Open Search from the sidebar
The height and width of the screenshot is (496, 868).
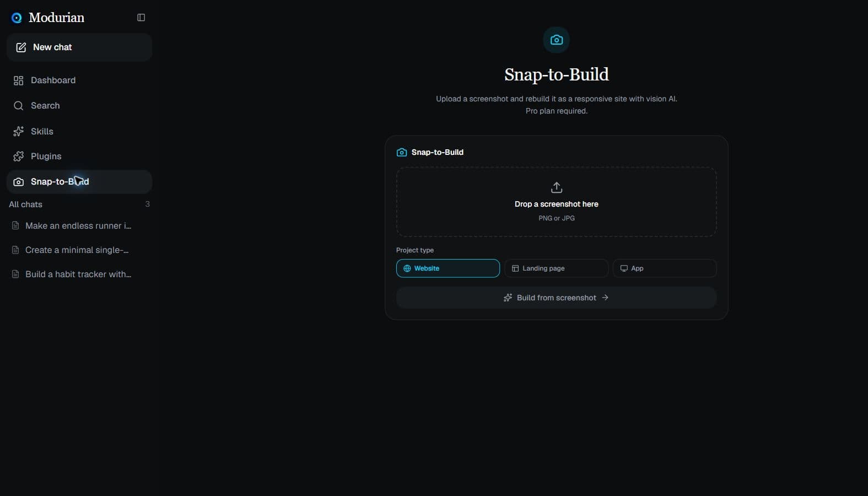click(79, 106)
